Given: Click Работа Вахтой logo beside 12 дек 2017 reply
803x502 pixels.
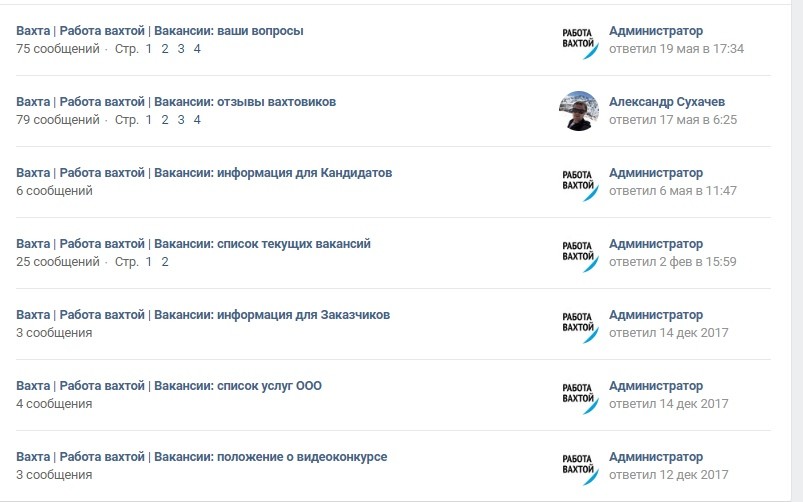Looking at the screenshot, I should (579, 466).
